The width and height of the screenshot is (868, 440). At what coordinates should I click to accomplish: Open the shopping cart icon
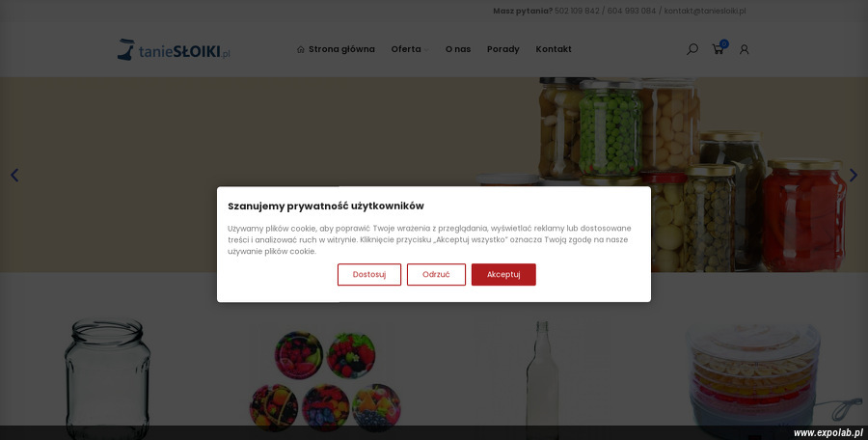(x=718, y=49)
